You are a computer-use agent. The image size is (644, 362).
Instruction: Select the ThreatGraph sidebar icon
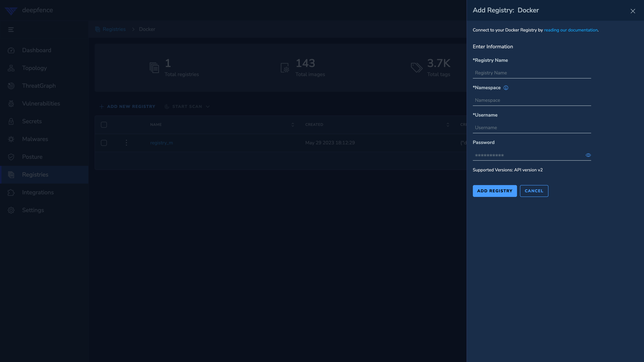coord(11,86)
